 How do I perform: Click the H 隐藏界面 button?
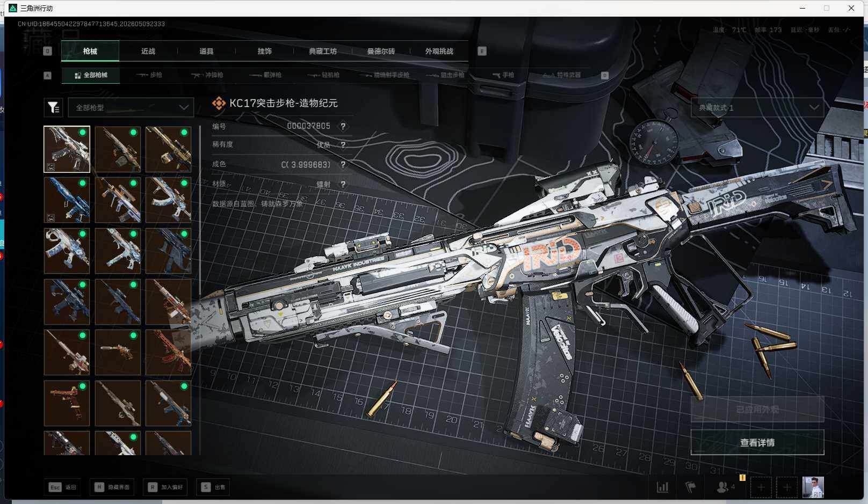112,487
